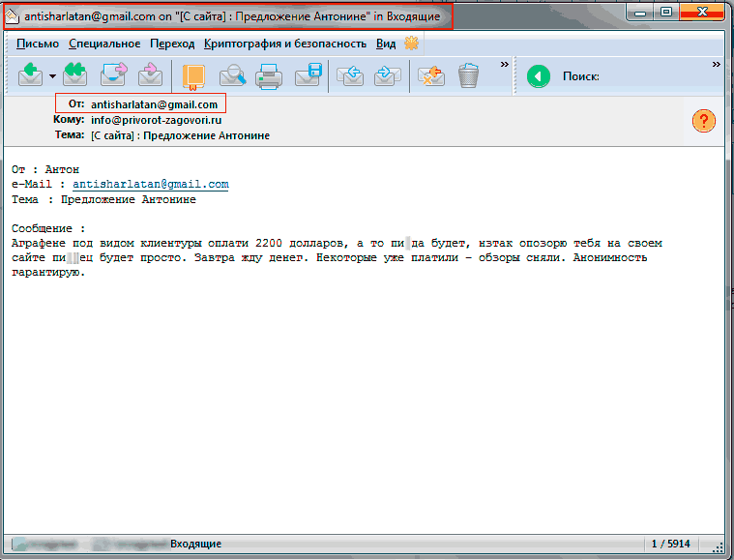The image size is (734, 560).
Task: Click the Forward message icon
Action: pyautogui.click(x=114, y=74)
